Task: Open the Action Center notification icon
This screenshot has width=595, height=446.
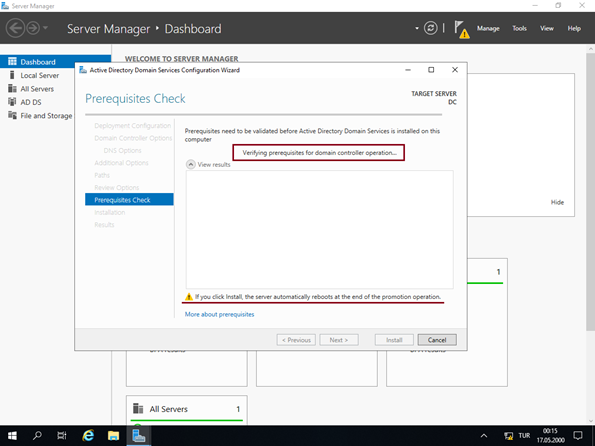Action: (578, 436)
